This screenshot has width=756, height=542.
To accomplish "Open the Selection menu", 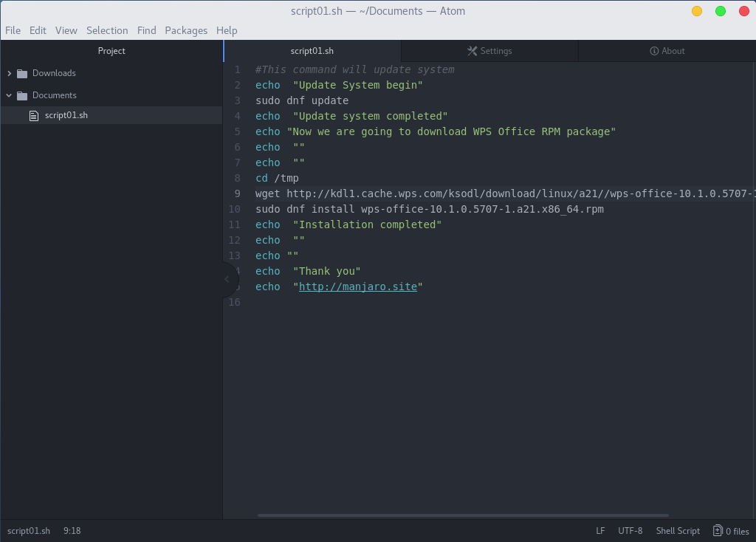I will tap(107, 30).
